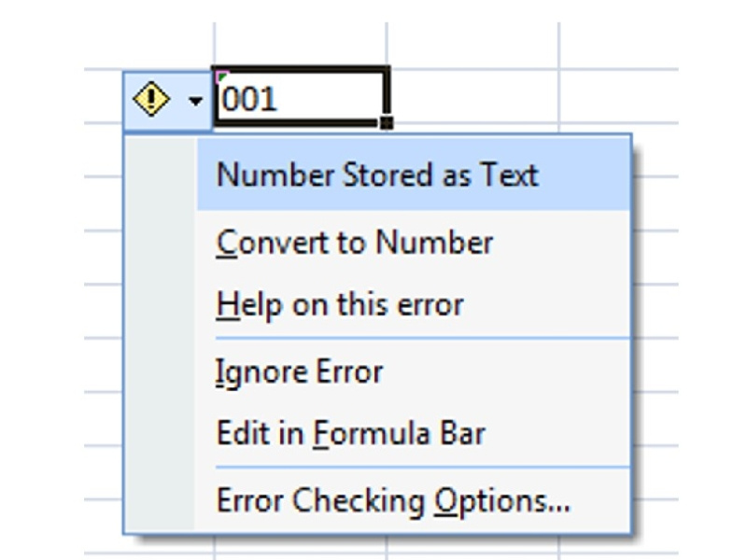Click the partial cell left of the warning icon

[x=103, y=96]
